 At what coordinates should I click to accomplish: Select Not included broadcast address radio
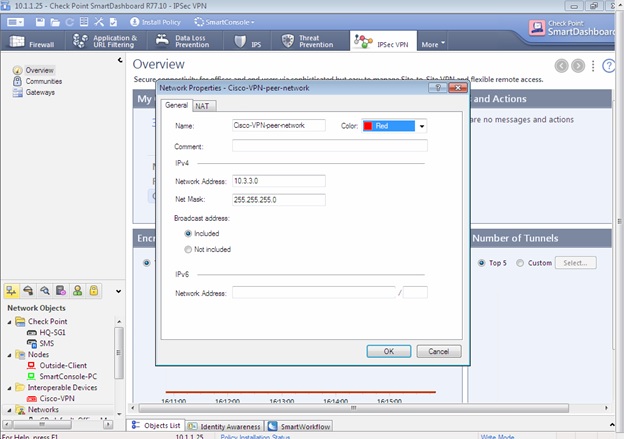pyautogui.click(x=188, y=250)
